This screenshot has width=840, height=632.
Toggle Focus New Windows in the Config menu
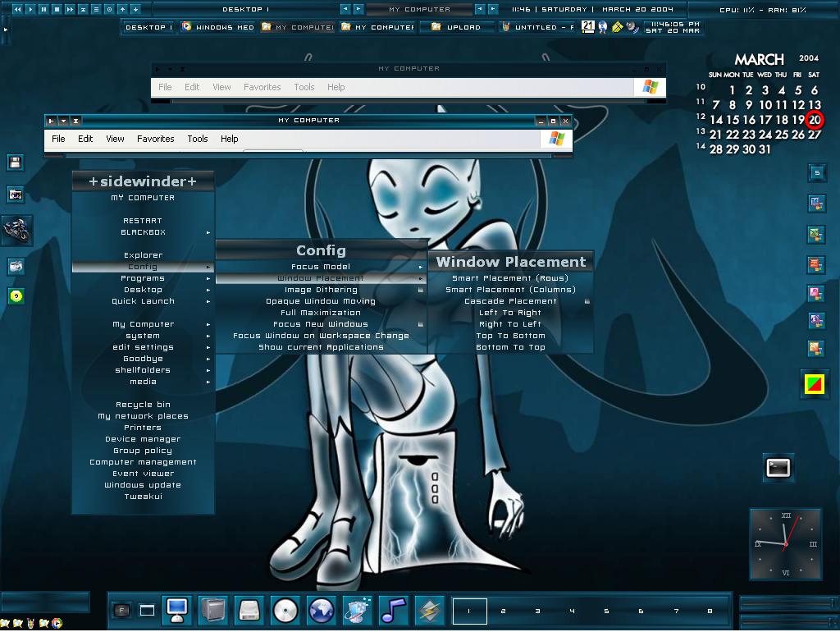point(321,324)
